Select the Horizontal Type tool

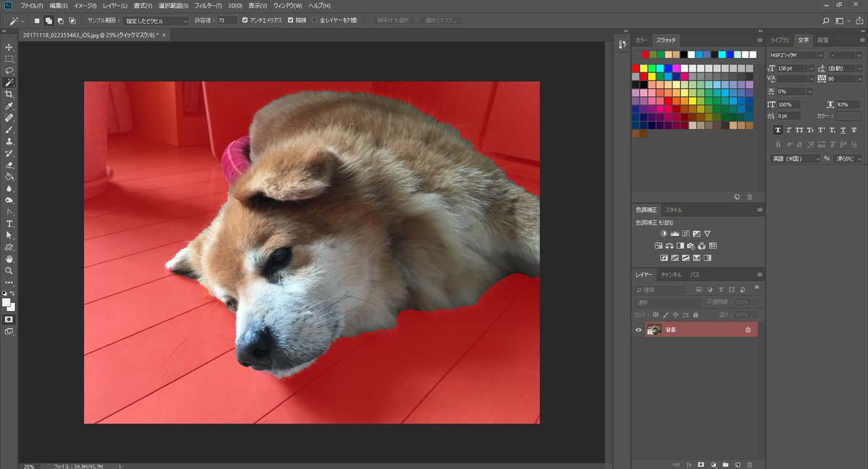point(9,224)
